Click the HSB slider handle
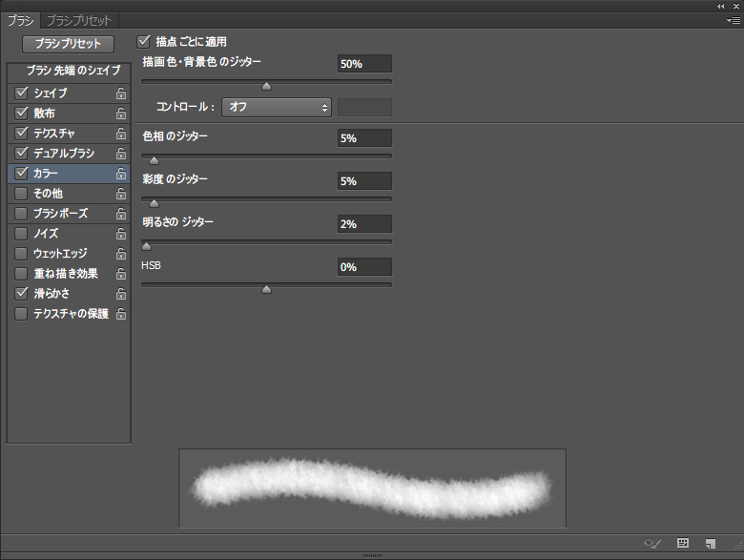Viewport: 744px width, 560px height. pos(267,289)
